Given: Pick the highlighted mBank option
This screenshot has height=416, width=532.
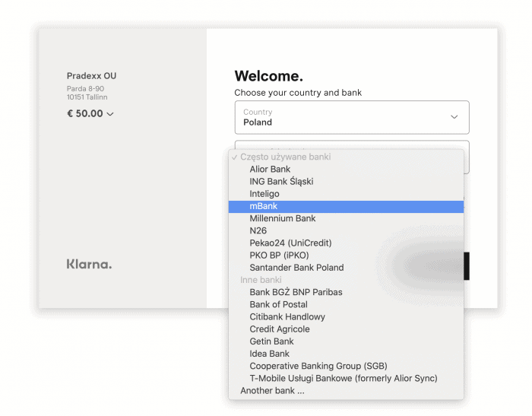Looking at the screenshot, I should pos(346,206).
